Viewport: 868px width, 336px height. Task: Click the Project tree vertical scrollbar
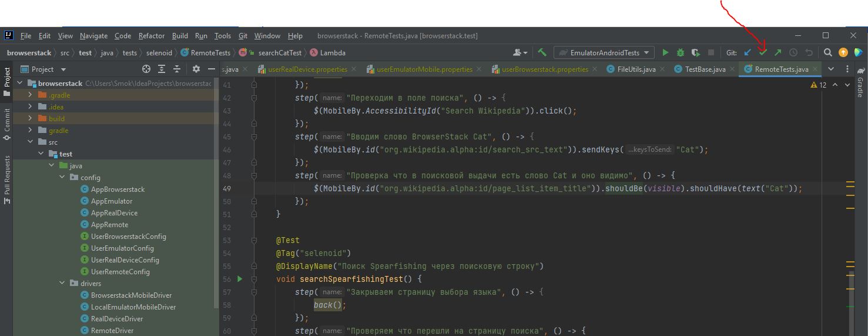point(217,194)
